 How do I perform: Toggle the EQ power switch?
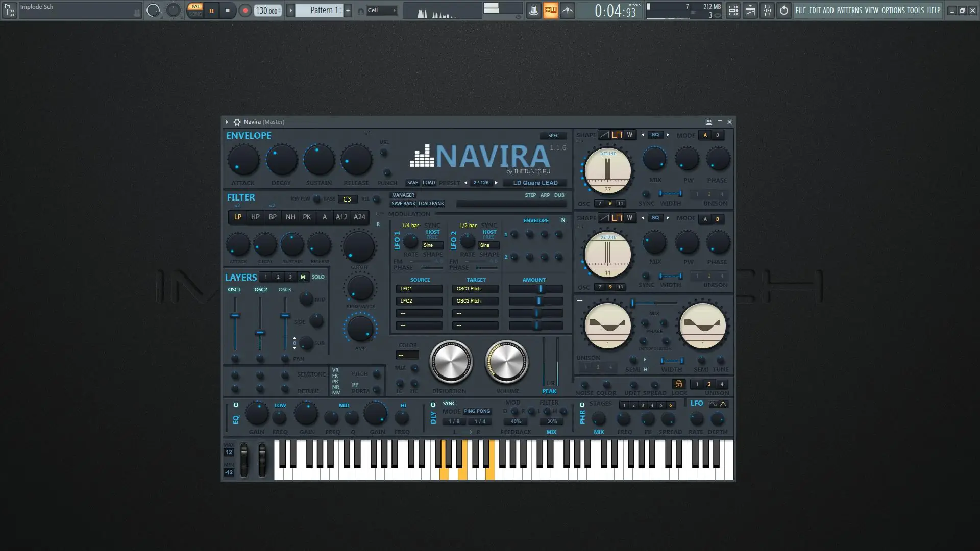click(x=236, y=405)
